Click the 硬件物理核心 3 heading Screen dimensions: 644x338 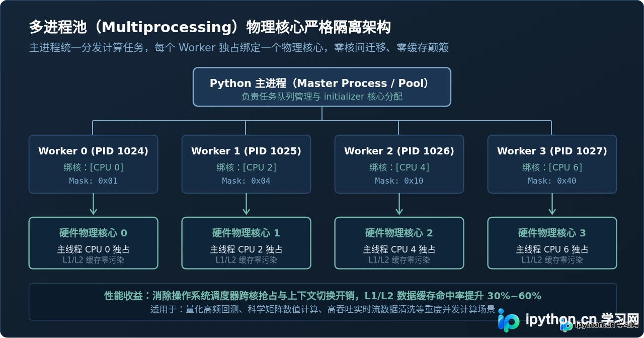(x=552, y=233)
